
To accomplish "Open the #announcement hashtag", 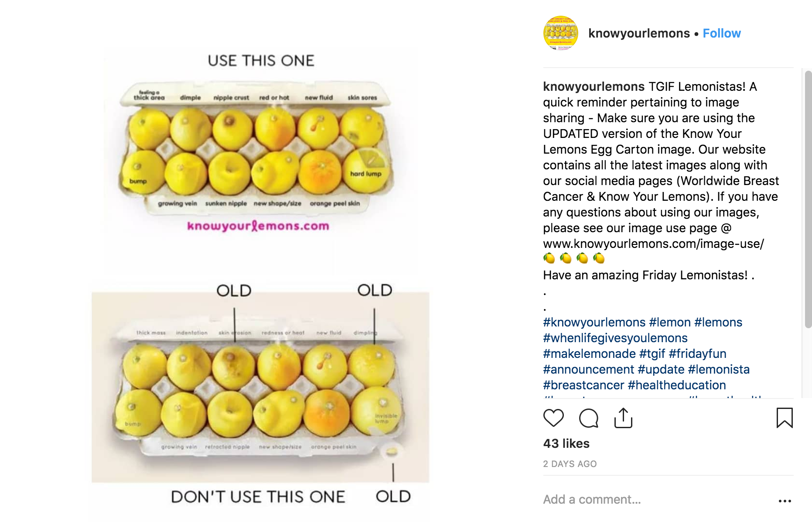I will pyautogui.click(x=588, y=369).
